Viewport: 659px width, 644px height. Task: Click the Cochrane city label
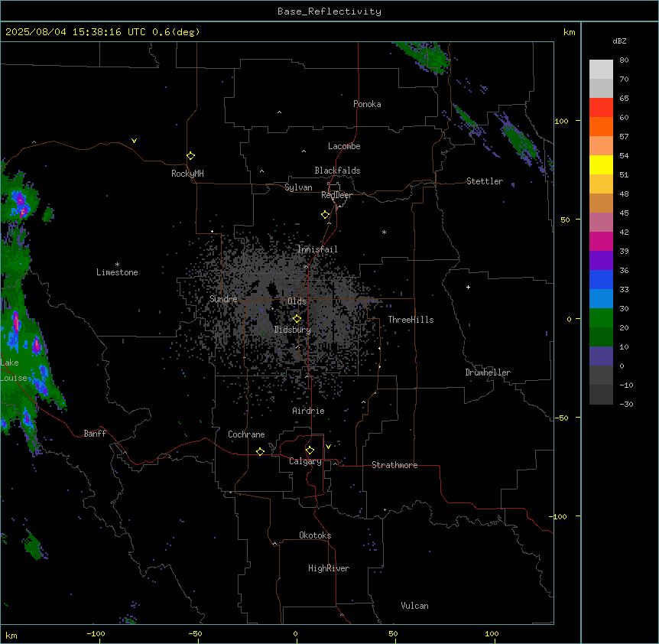click(246, 434)
